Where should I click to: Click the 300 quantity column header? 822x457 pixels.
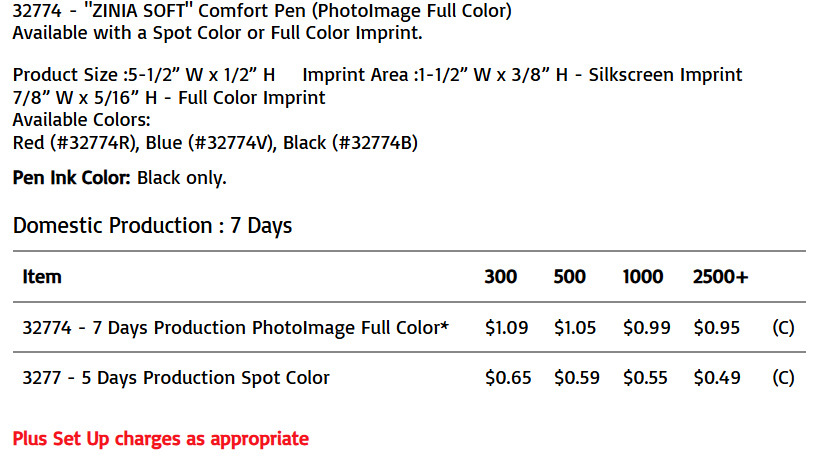pos(501,277)
